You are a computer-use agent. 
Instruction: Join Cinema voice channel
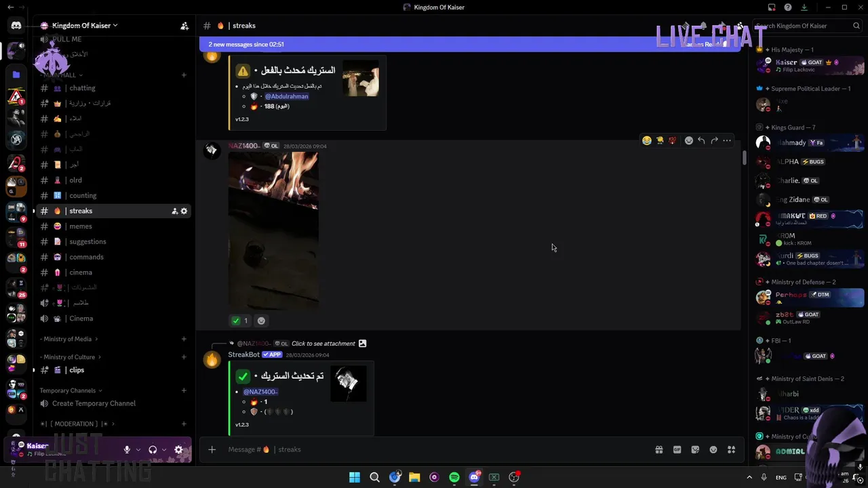(113, 319)
